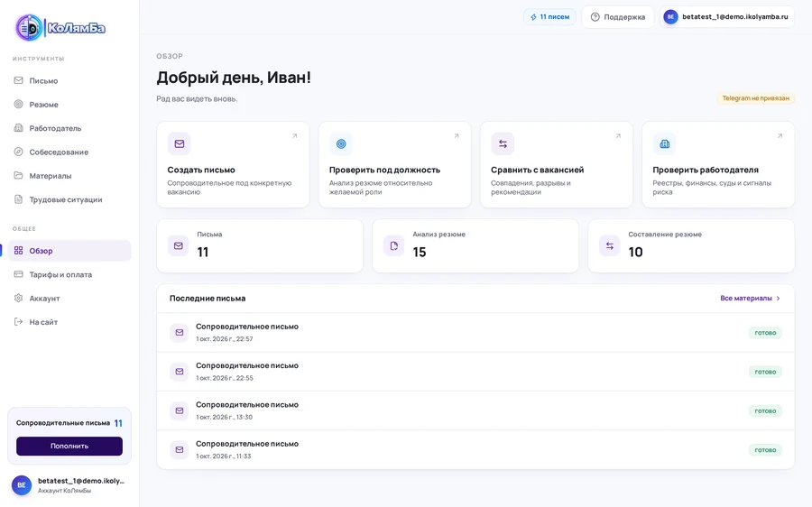This screenshot has width=812, height=507.
Task: Click the КоЛямБа logo
Action: (x=60, y=27)
